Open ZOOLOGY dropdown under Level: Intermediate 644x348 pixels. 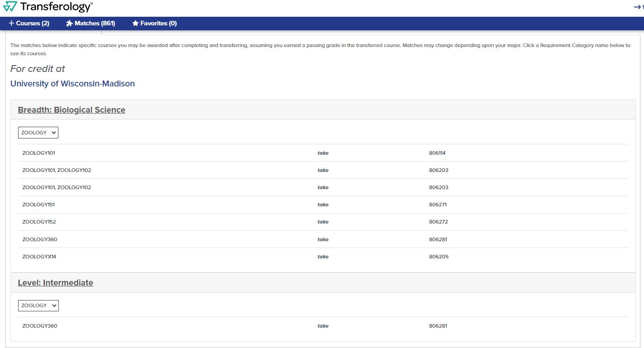point(38,305)
